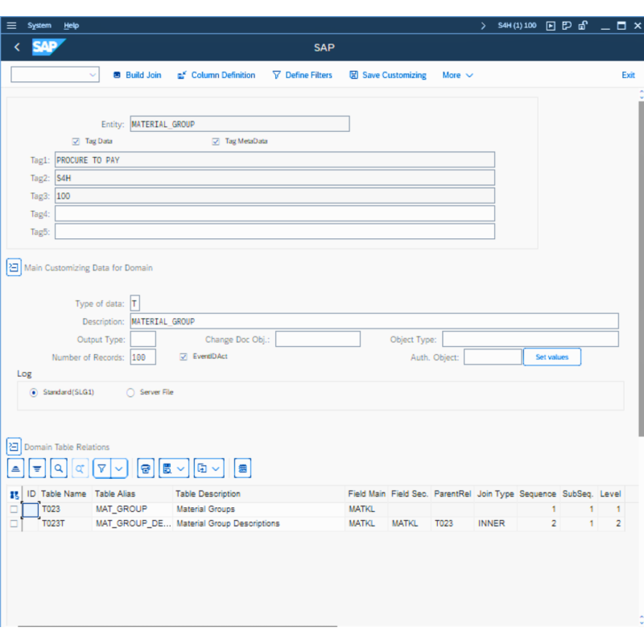Viewport: 644px width, 644px height.
Task: Click the Tag4 input field
Action: 275,213
